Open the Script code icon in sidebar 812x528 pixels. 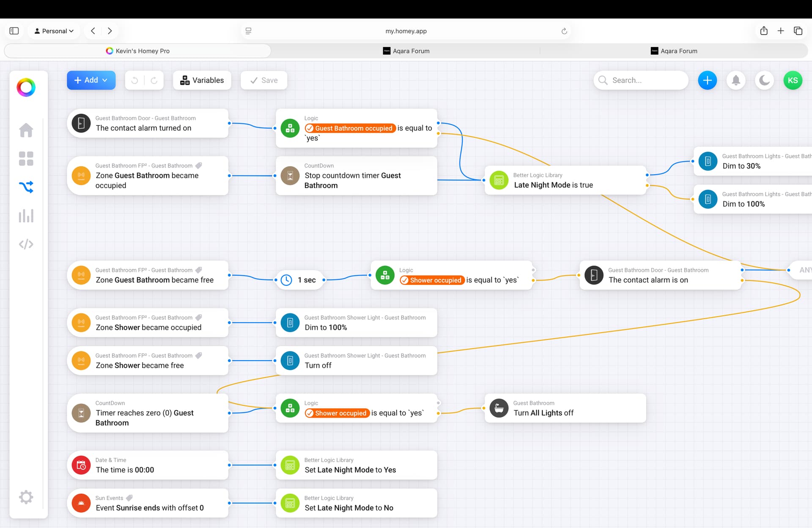26,244
